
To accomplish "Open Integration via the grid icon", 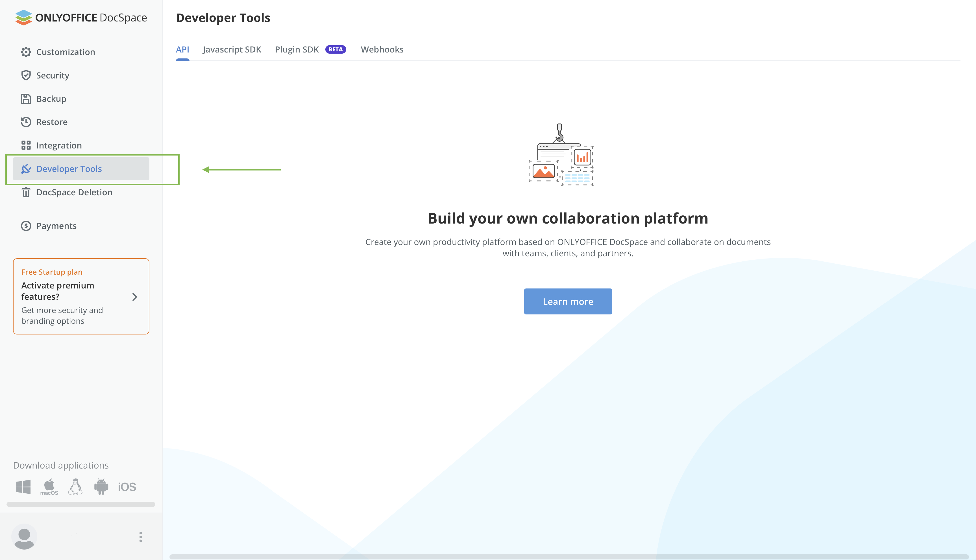I will coord(26,145).
